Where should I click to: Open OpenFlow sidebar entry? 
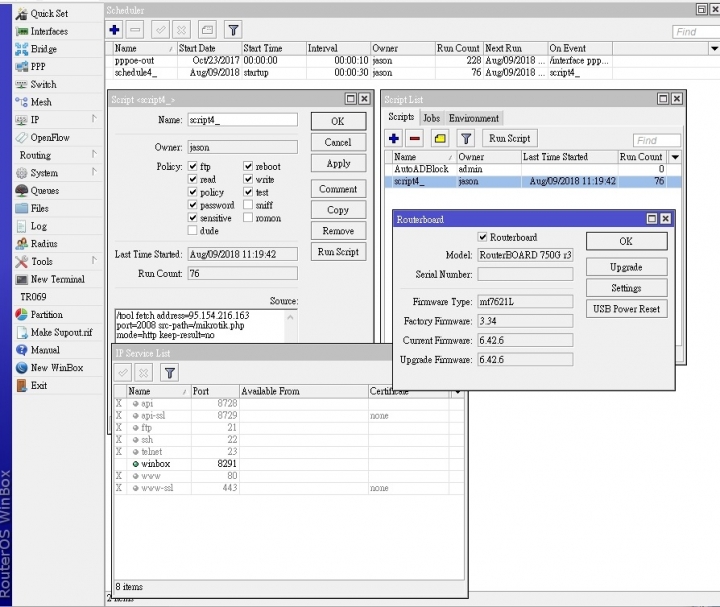(50, 138)
